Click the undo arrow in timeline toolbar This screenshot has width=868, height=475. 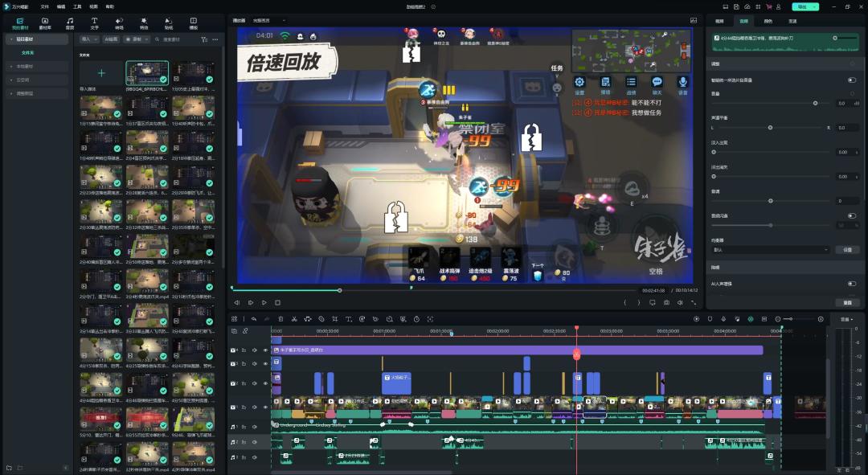pos(253,319)
